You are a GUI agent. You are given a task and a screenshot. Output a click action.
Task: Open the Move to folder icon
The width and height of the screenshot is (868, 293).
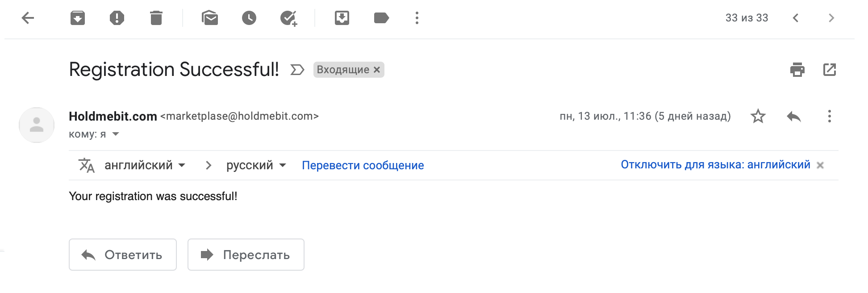pyautogui.click(x=342, y=18)
